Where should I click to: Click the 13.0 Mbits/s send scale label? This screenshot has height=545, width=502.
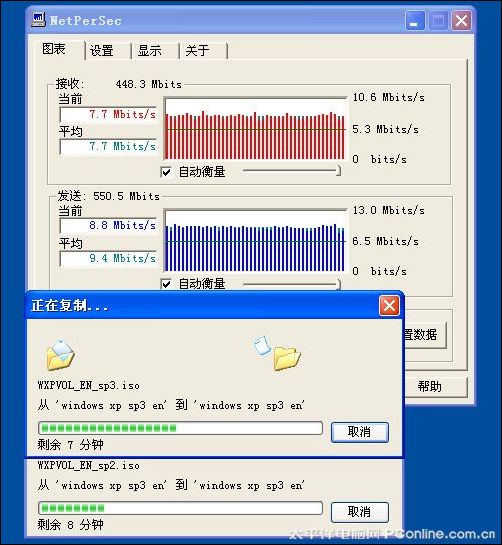(389, 210)
